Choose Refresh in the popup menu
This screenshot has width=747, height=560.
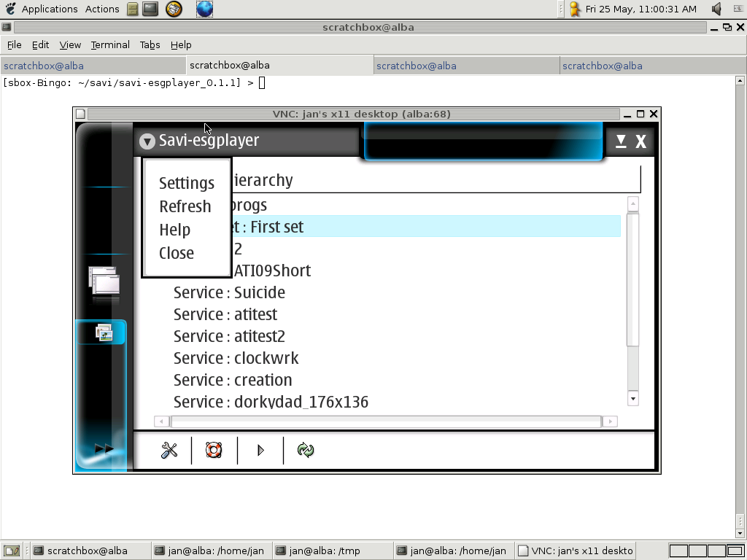tap(185, 206)
